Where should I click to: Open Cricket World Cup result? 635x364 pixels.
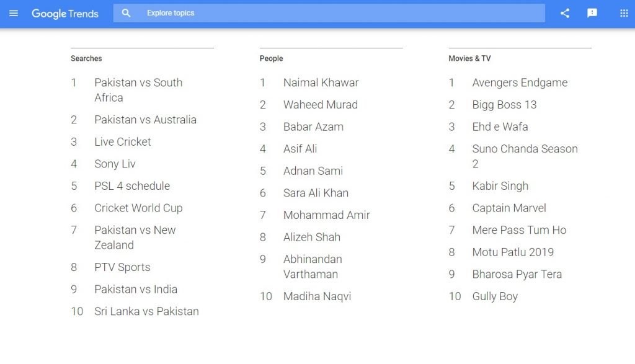[x=138, y=208]
